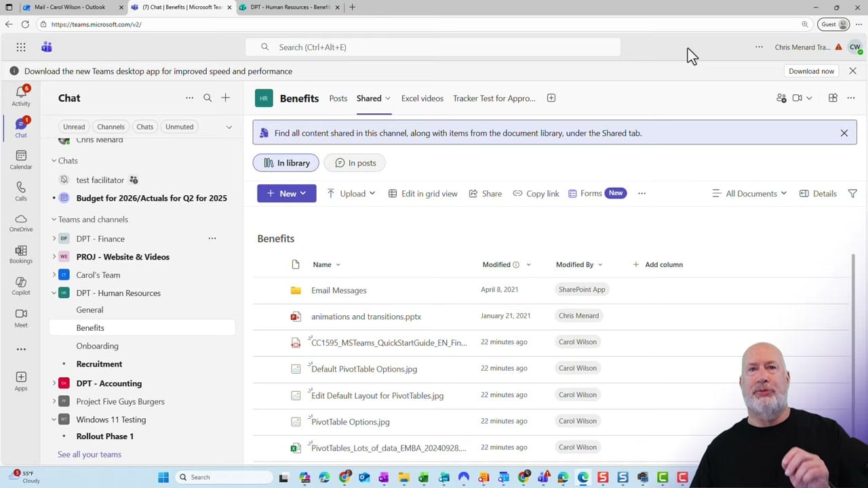Click the Download now button

point(811,70)
